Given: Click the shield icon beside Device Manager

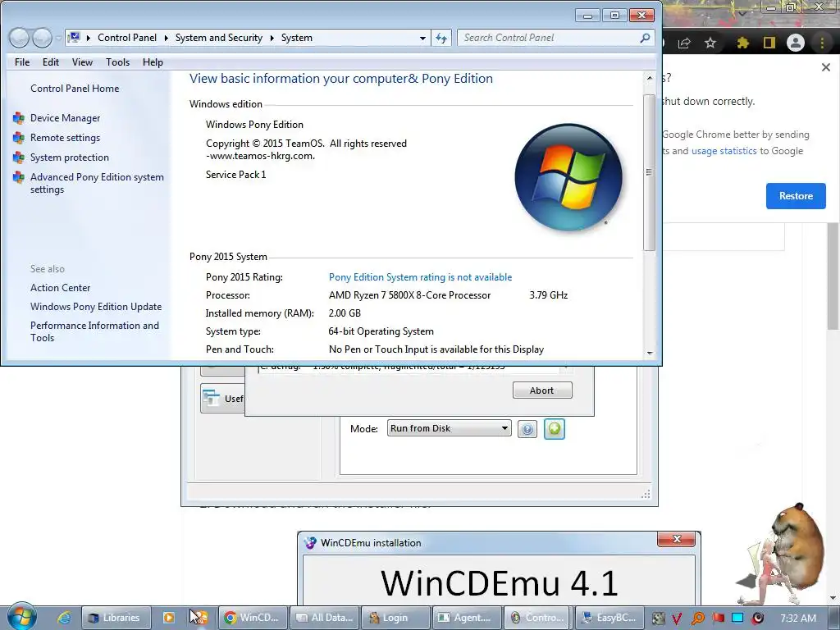Looking at the screenshot, I should point(19,118).
